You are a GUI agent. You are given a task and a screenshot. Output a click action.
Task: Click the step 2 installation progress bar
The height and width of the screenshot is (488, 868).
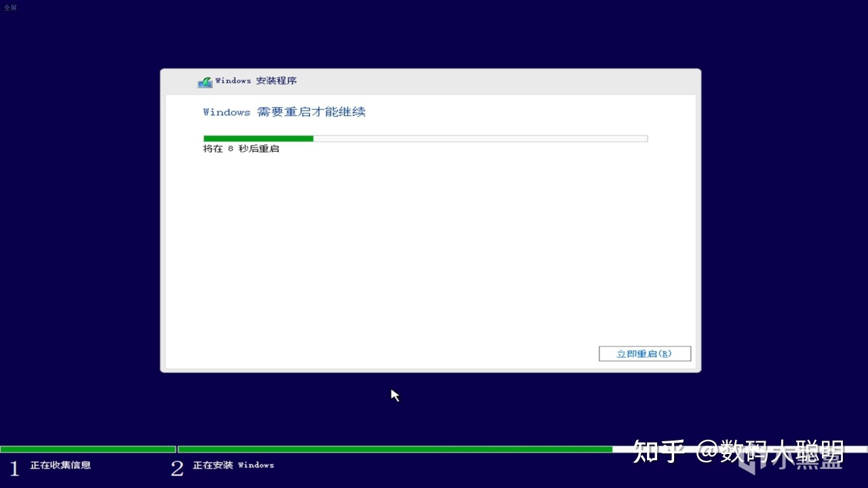coord(522,449)
